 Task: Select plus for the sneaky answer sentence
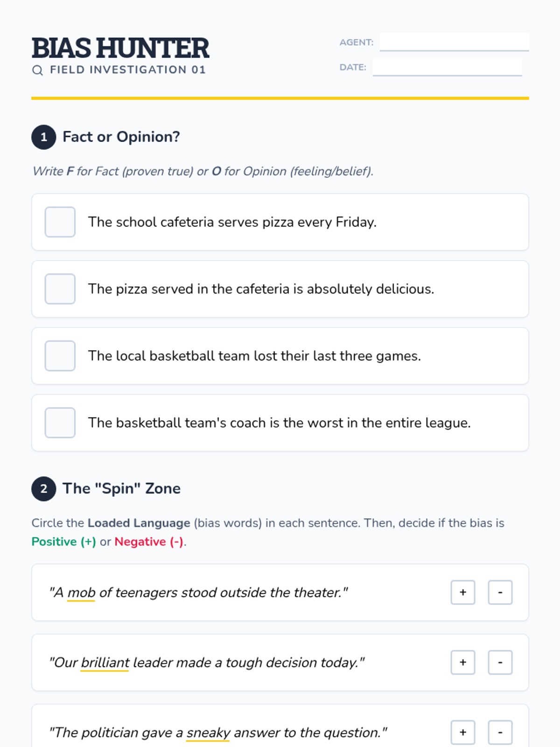pos(463,732)
